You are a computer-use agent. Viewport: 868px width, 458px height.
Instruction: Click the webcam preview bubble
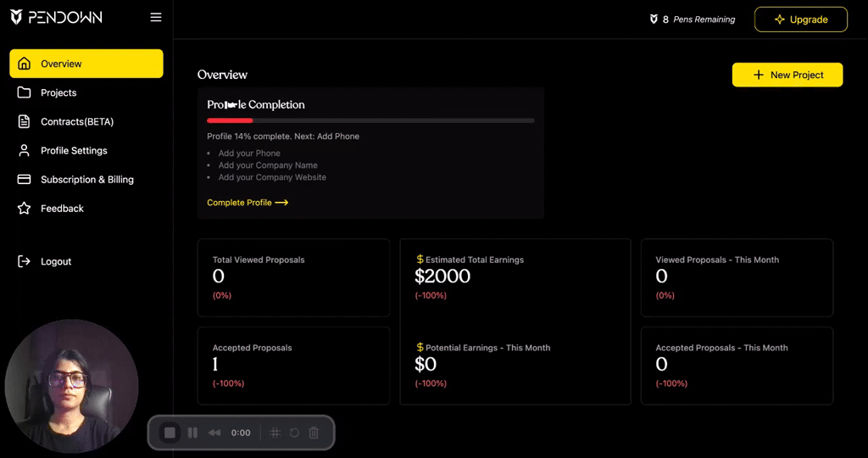click(71, 386)
